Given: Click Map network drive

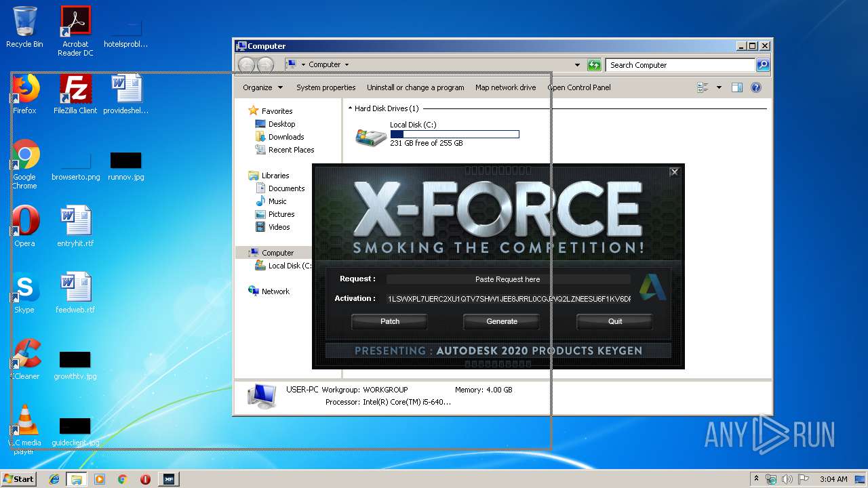Looking at the screenshot, I should [x=505, y=87].
